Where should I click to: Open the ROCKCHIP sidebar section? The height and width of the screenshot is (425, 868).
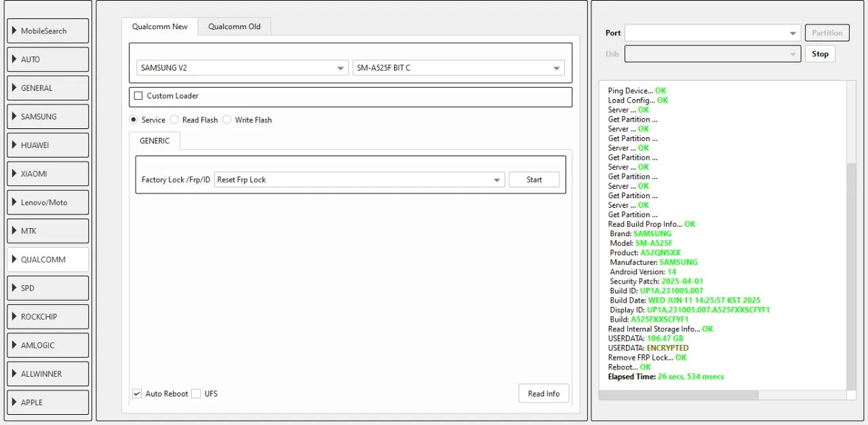[48, 317]
